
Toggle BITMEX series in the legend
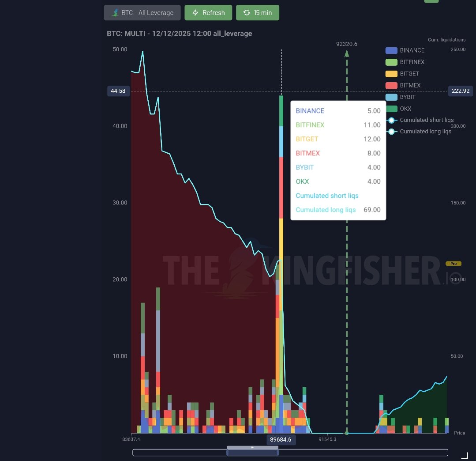403,85
